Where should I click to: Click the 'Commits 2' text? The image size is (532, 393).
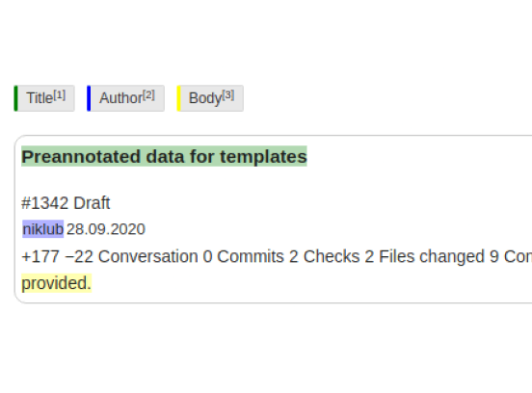click(x=258, y=256)
